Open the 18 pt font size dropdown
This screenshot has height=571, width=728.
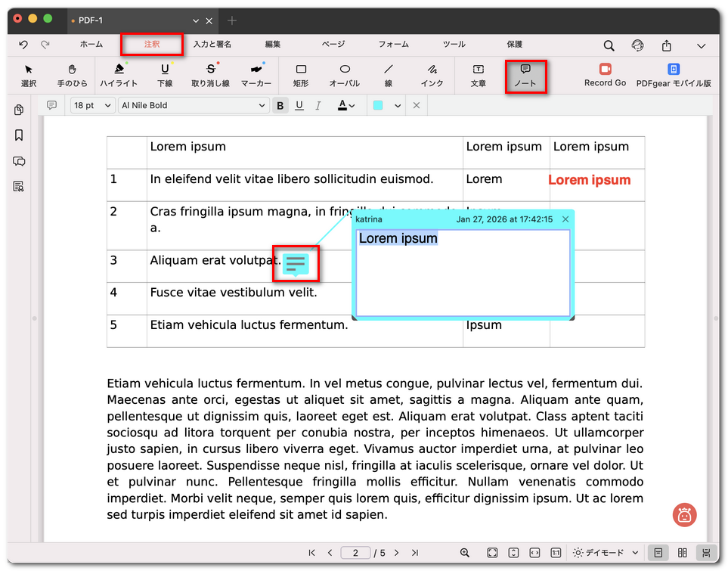tap(92, 106)
